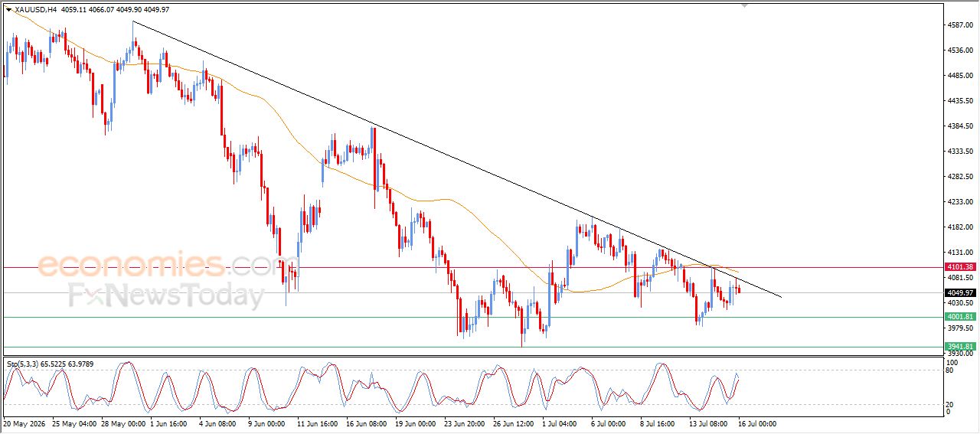The height and width of the screenshot is (434, 980).
Task: Click the 20 May 2026 date label
Action: point(24,423)
